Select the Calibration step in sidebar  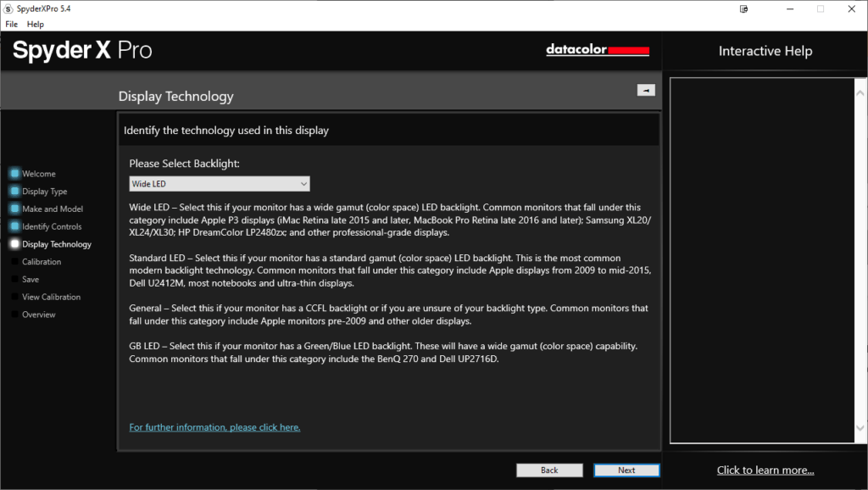coord(42,262)
